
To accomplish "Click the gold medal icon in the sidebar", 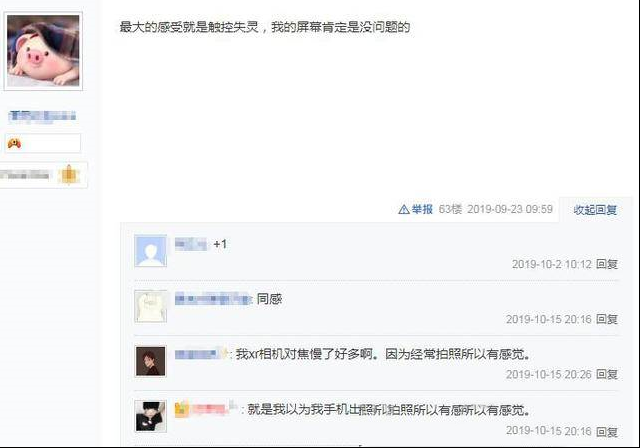I will click(69, 175).
